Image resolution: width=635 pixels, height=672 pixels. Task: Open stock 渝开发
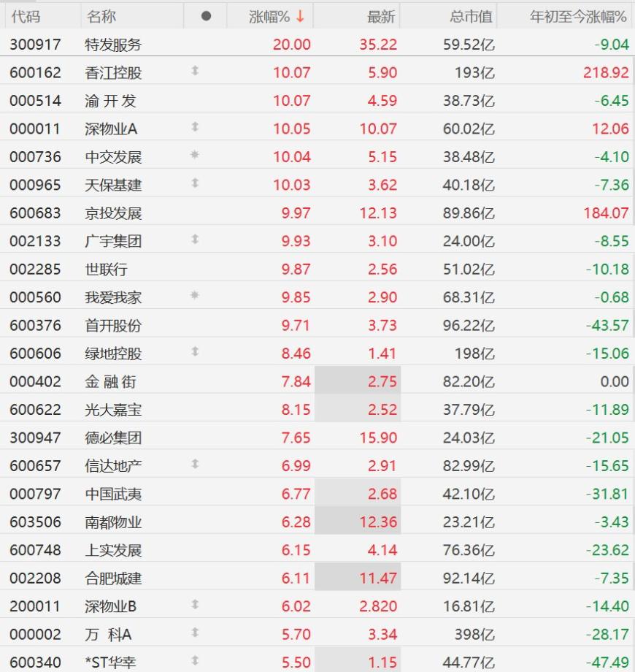pyautogui.click(x=110, y=101)
